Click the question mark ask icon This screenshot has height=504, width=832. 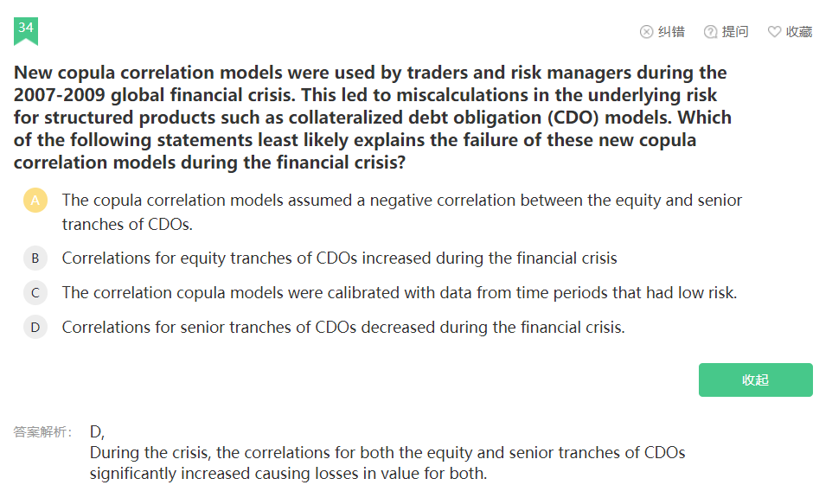pyautogui.click(x=710, y=32)
